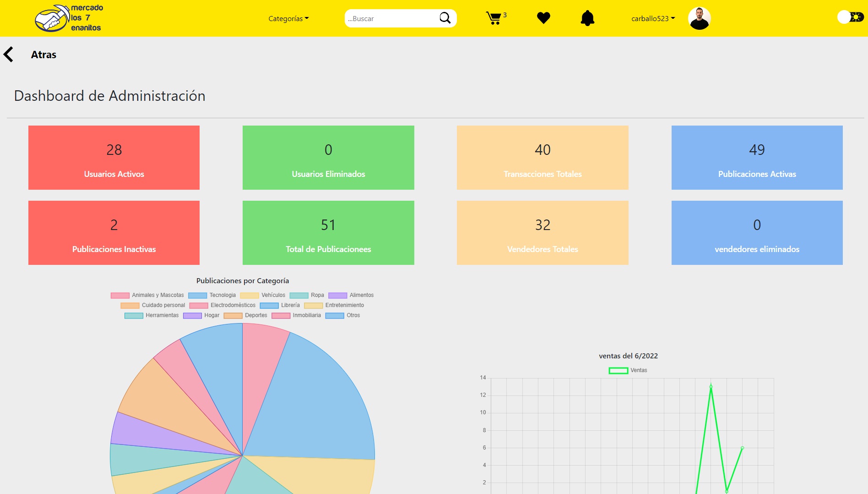The image size is (868, 494).
Task: Select the Atras navigation item
Action: point(43,54)
